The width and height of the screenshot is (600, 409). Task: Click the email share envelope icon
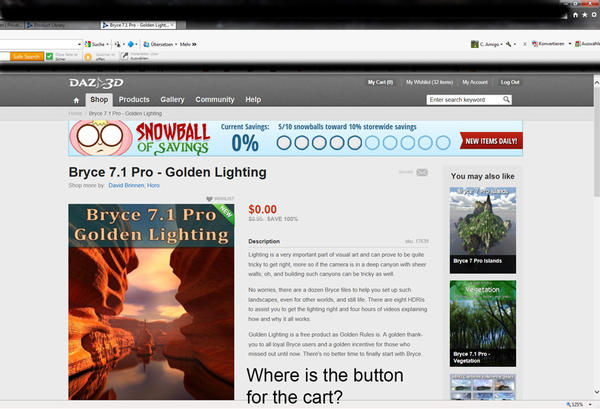click(422, 173)
